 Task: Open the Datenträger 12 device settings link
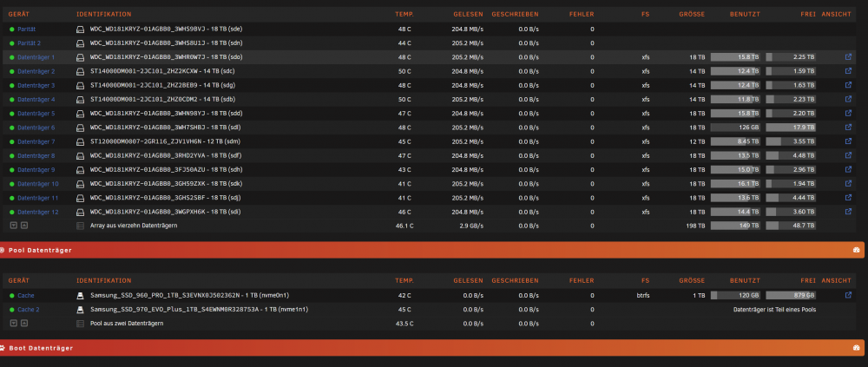coord(37,212)
